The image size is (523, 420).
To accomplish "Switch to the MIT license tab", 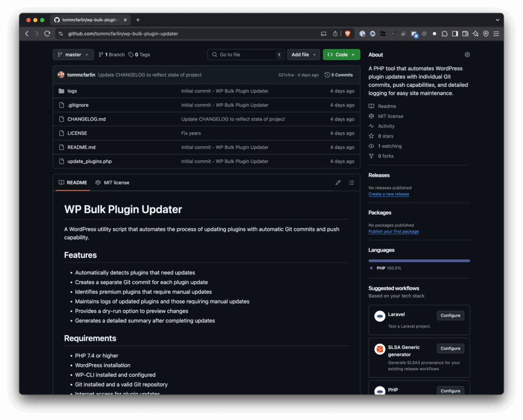I will [112, 182].
